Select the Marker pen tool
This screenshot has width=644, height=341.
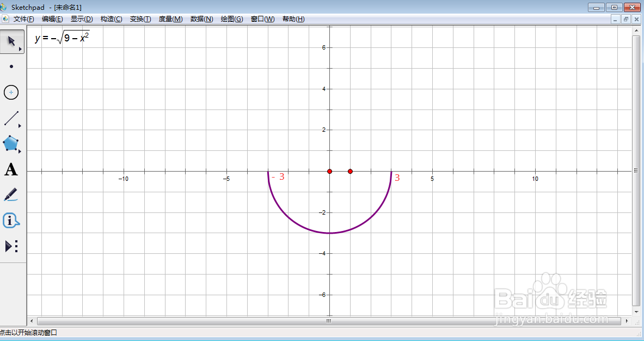click(11, 194)
